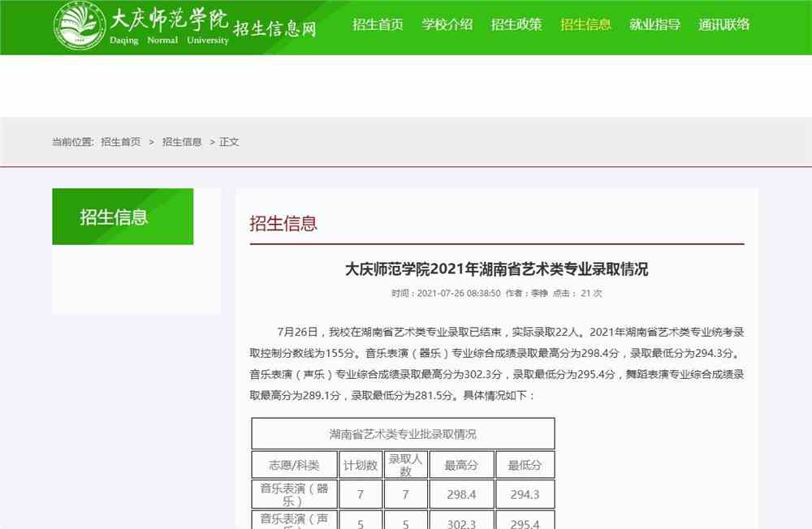
Task: Click the 最高分 table header
Action: 461,465
